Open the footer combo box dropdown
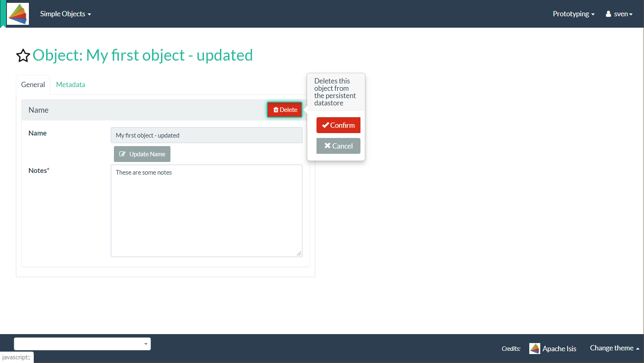 pos(82,344)
